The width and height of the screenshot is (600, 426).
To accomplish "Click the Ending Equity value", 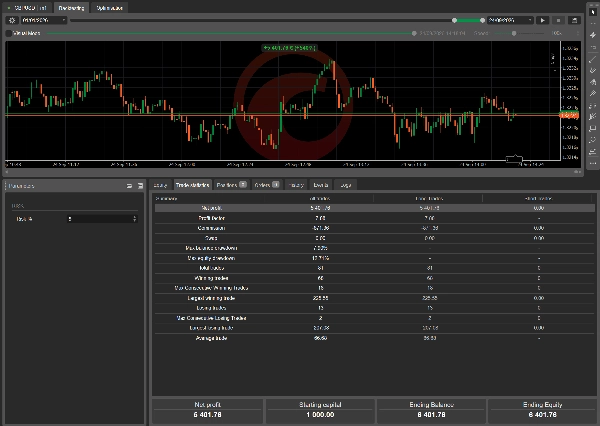I will 543,415.
